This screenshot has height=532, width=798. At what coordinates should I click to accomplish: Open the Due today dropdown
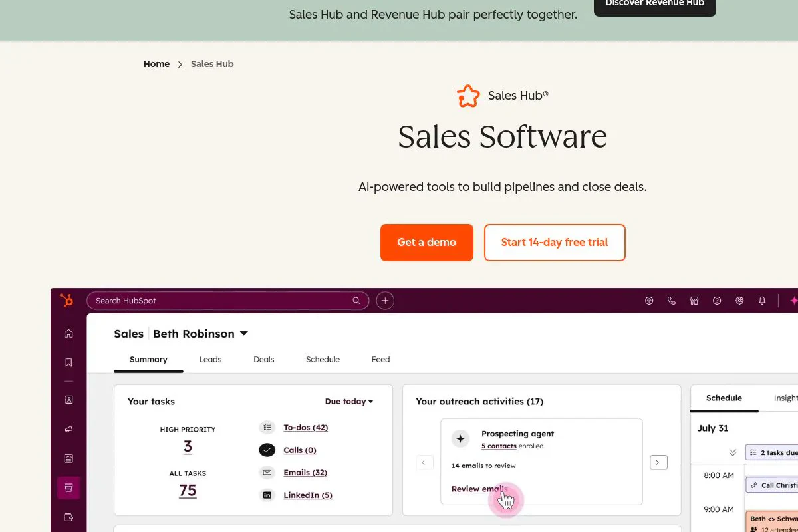pyautogui.click(x=349, y=402)
